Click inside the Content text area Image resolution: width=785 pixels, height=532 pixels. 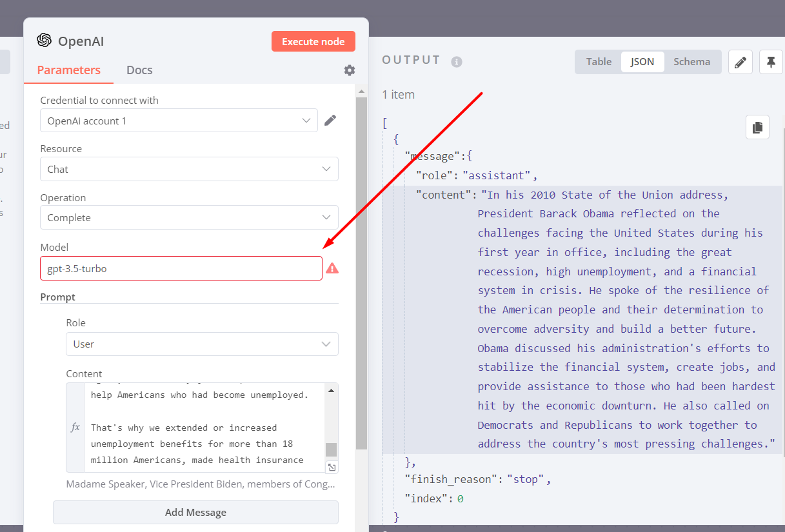pos(204,427)
